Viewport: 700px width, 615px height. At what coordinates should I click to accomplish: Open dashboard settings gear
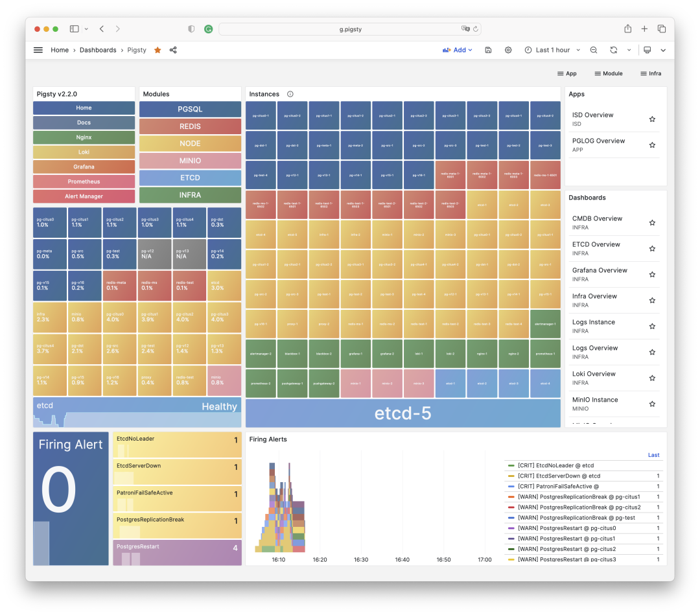tap(508, 50)
